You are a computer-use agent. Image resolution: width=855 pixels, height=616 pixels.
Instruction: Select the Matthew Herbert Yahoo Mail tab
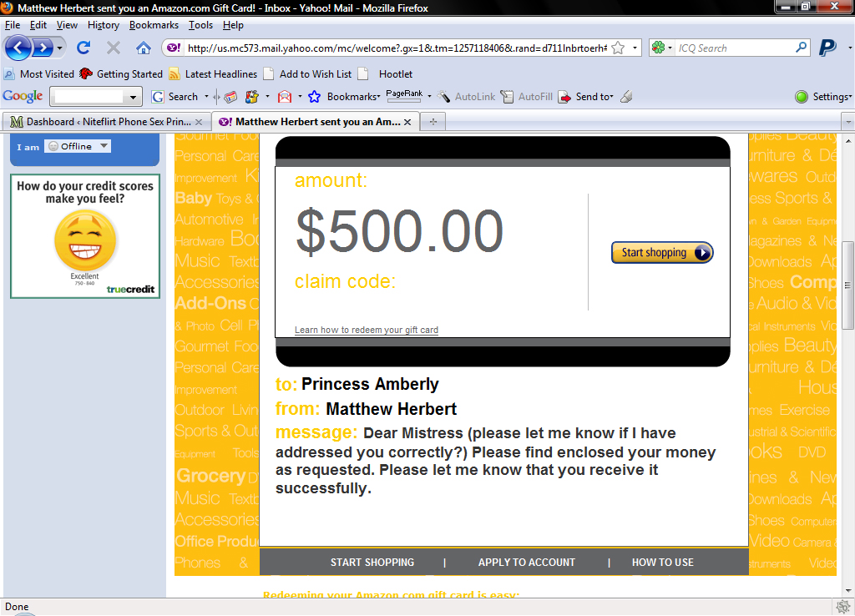click(315, 122)
